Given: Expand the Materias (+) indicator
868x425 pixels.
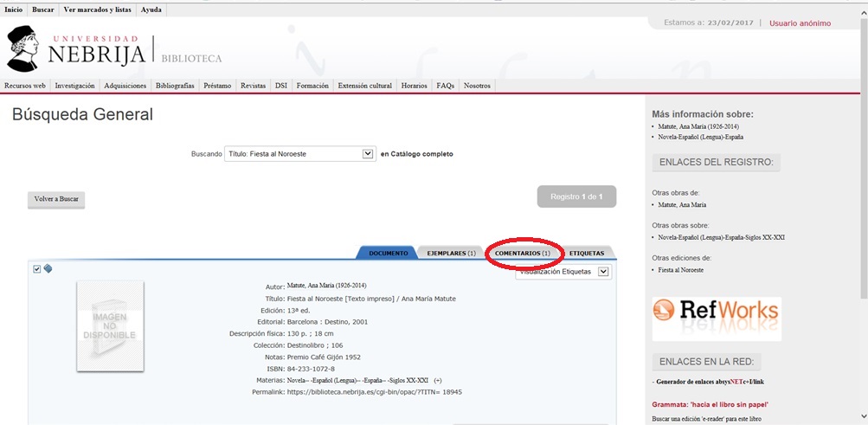Looking at the screenshot, I should point(438,380).
